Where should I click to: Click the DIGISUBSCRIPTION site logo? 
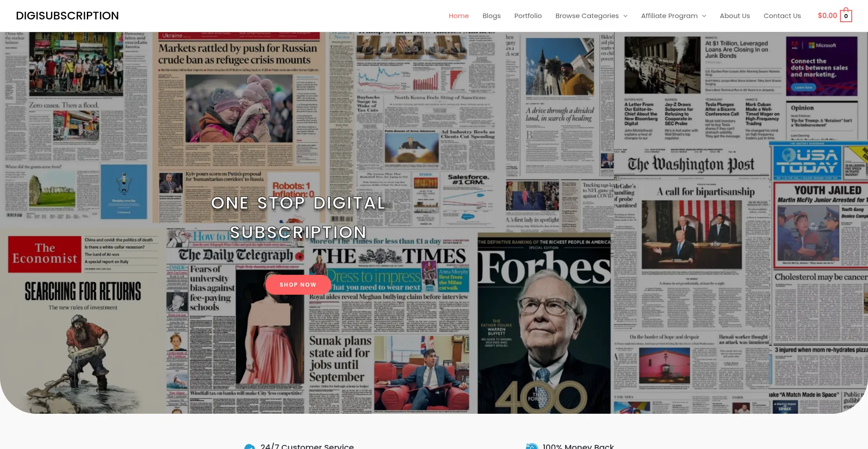[67, 16]
